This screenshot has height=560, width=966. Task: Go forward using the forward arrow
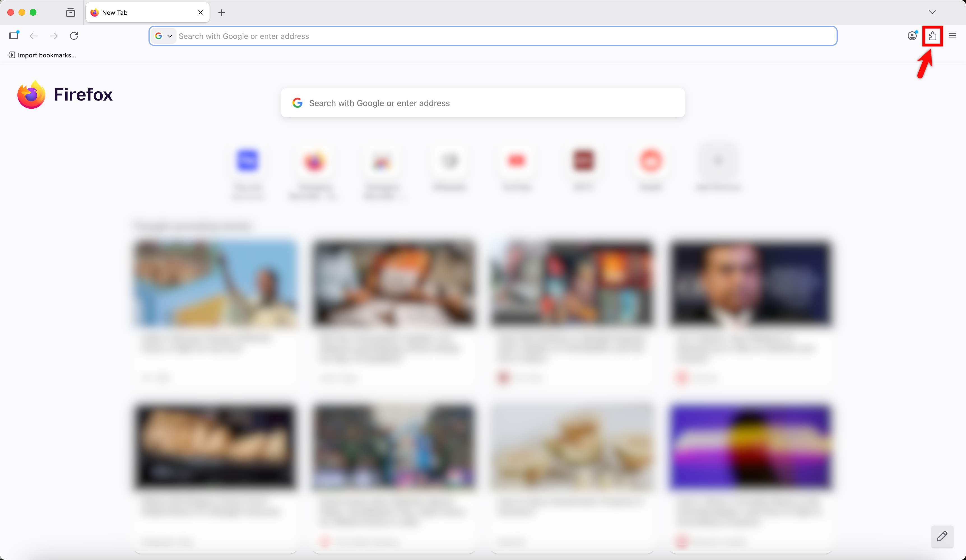point(54,36)
